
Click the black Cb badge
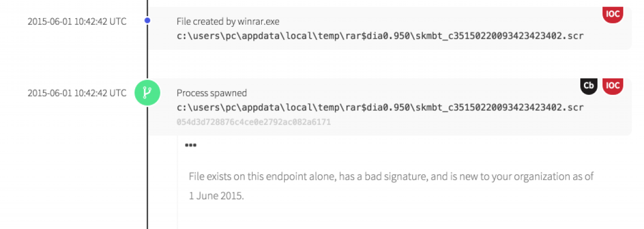(x=589, y=86)
